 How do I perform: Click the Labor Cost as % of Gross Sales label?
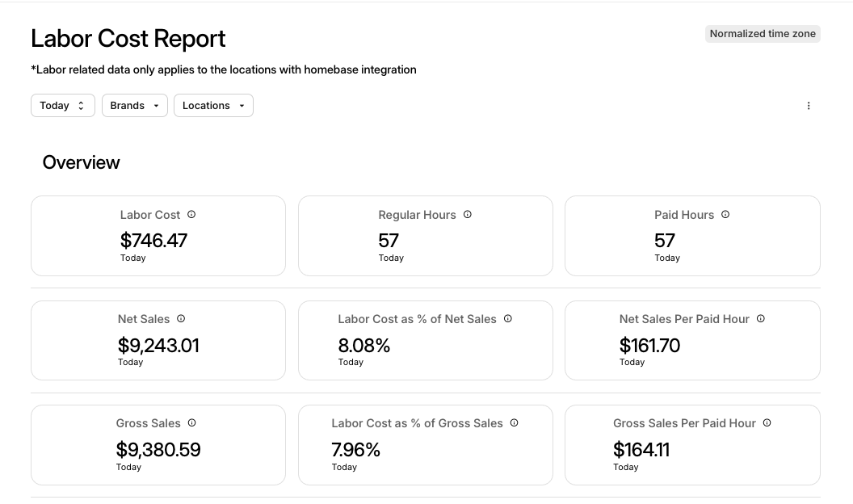(418, 423)
